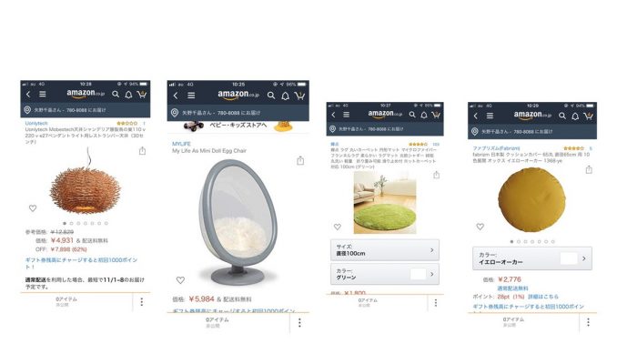Open the MYLIFE brand link
The height and width of the screenshot is (364, 637).
pos(181,144)
